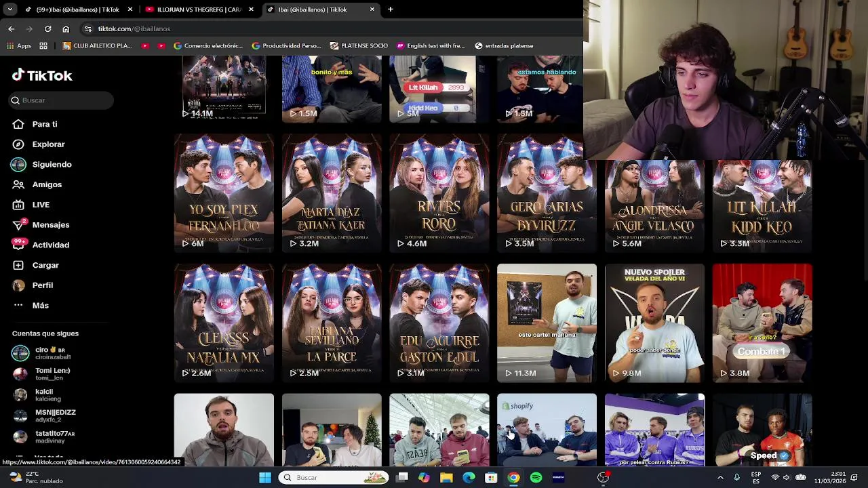Open the LIVE section

[x=41, y=205]
